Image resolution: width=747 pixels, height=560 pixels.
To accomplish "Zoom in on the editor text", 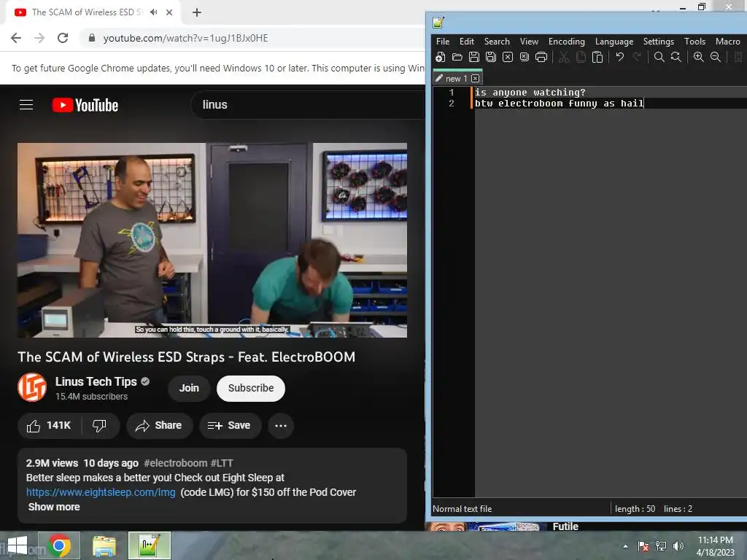I will [x=698, y=57].
